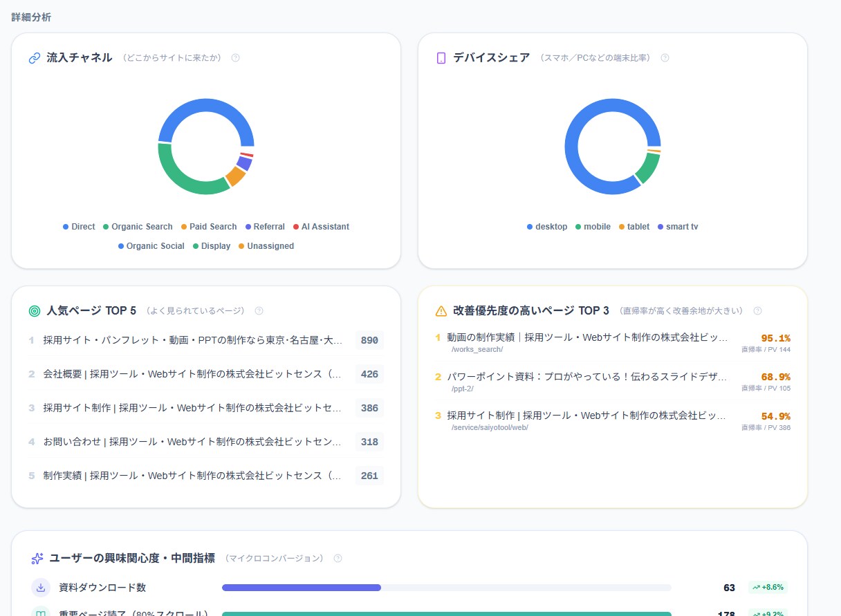Click the link icon beside 流入チャネル
Screen dimensions: 841x616
point(35,58)
